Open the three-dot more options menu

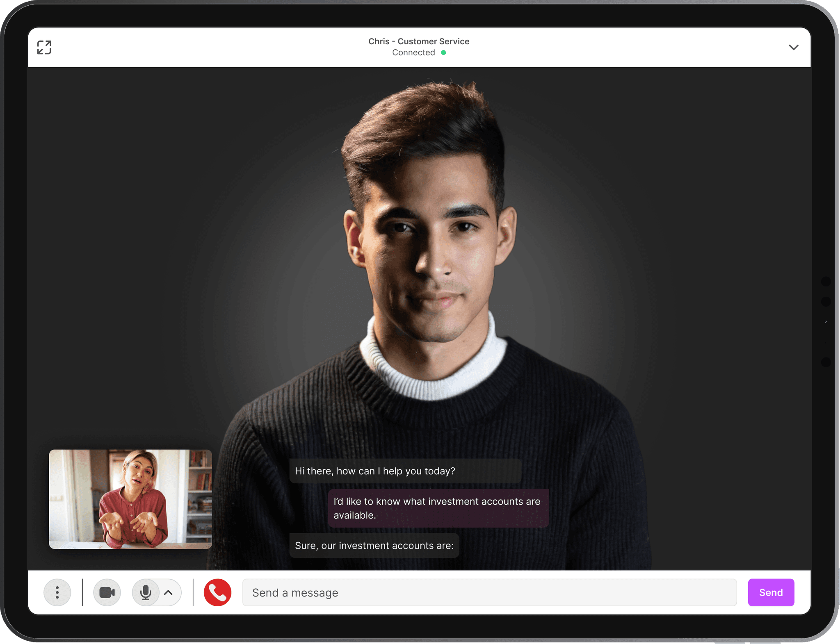point(57,592)
